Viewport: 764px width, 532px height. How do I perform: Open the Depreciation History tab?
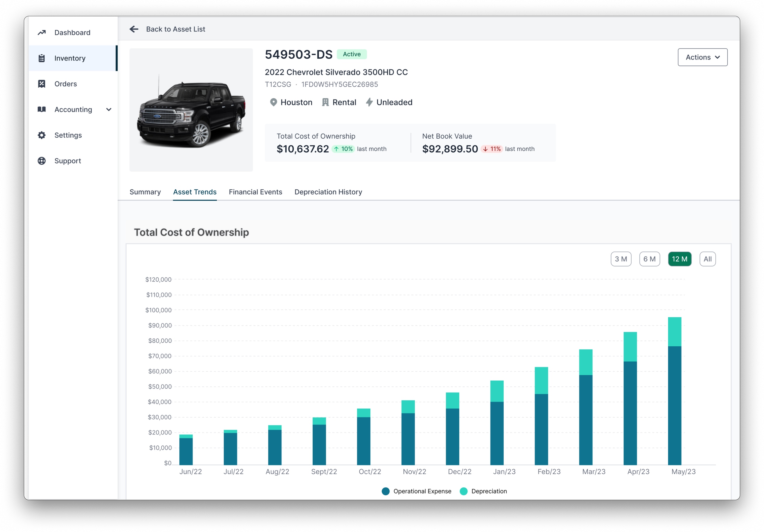click(x=328, y=192)
